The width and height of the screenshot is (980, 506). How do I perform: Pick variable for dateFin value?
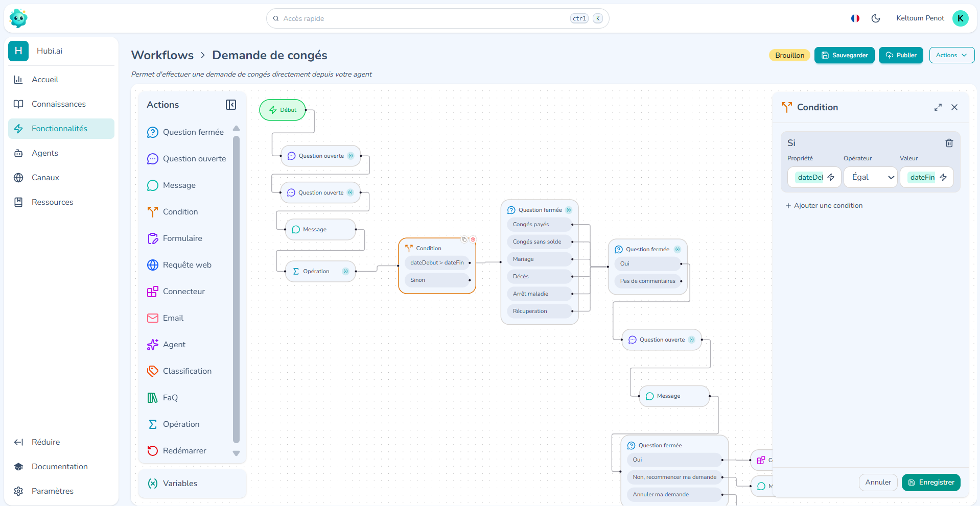pos(943,177)
